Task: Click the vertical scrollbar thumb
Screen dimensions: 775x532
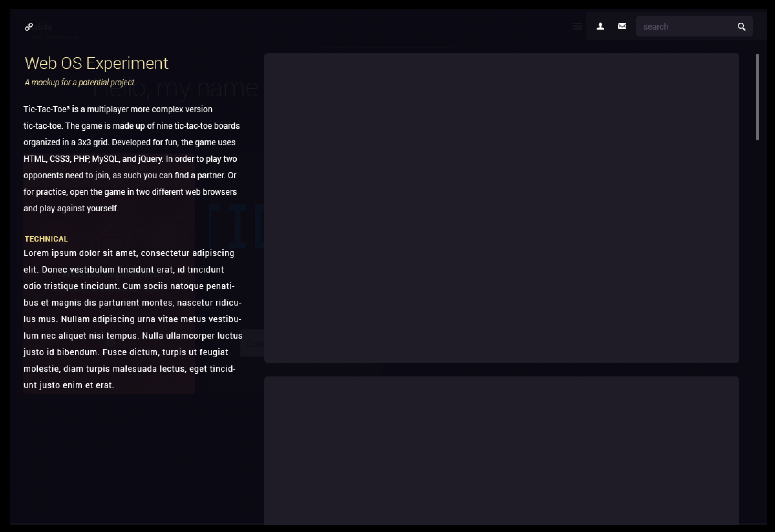Action: click(x=757, y=97)
